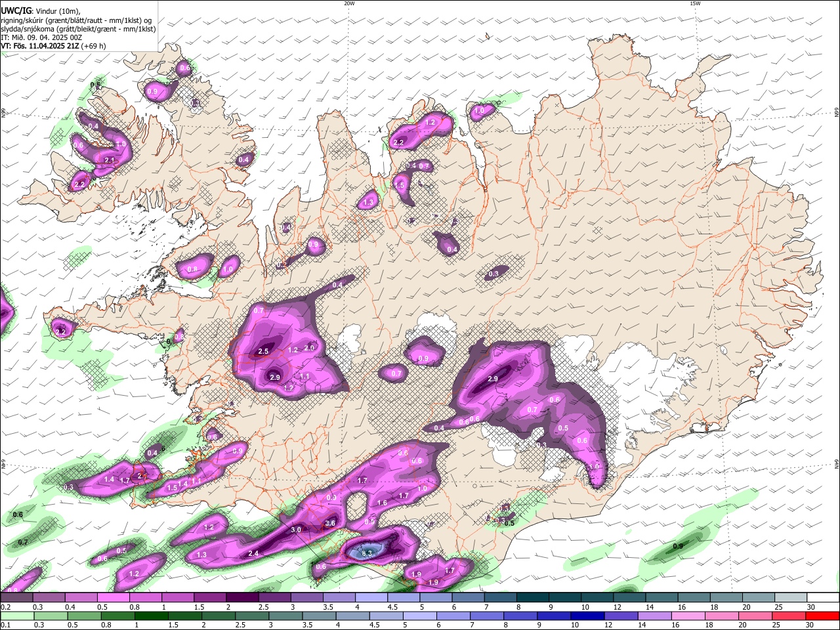Select the 2.5 value in the western purple area

click(263, 352)
